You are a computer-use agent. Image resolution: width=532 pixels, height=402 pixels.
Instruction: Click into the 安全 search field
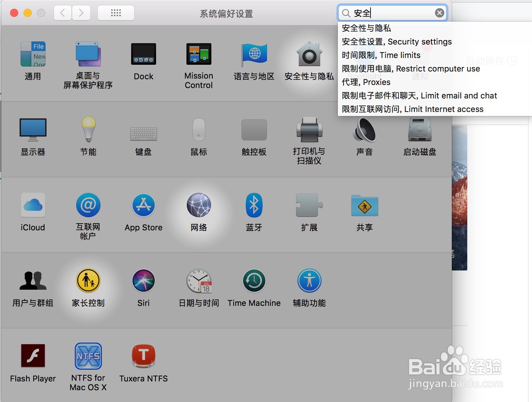point(393,13)
